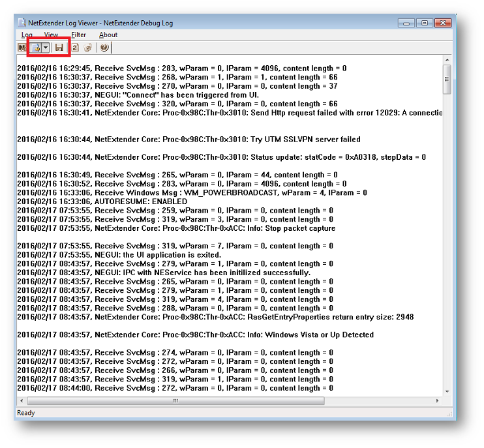The height and width of the screenshot is (448, 484).
Task: Open help via the question mark icon
Action: click(x=104, y=48)
